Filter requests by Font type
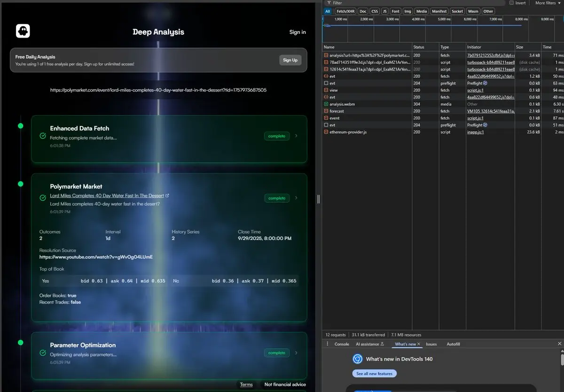The image size is (564, 392). [x=396, y=11]
